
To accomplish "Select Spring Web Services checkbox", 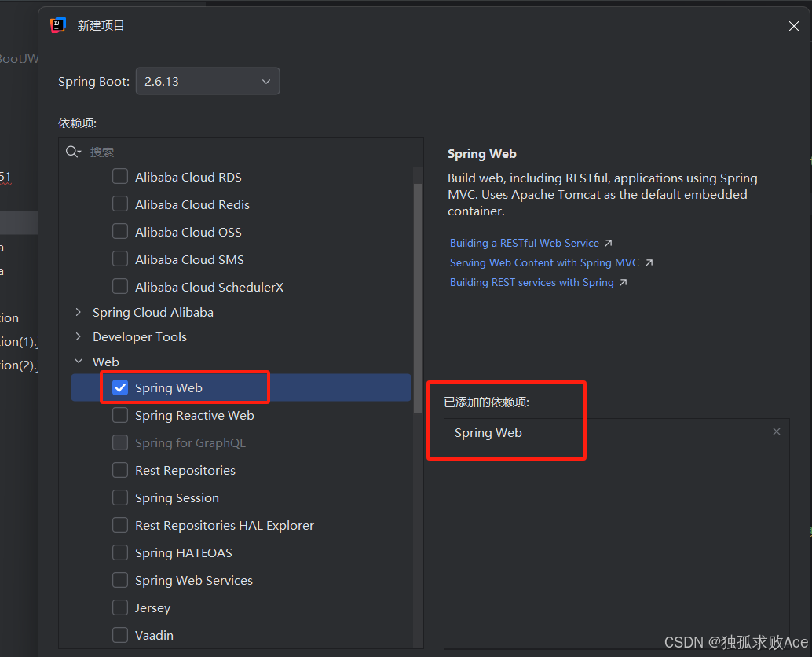I will pos(120,580).
